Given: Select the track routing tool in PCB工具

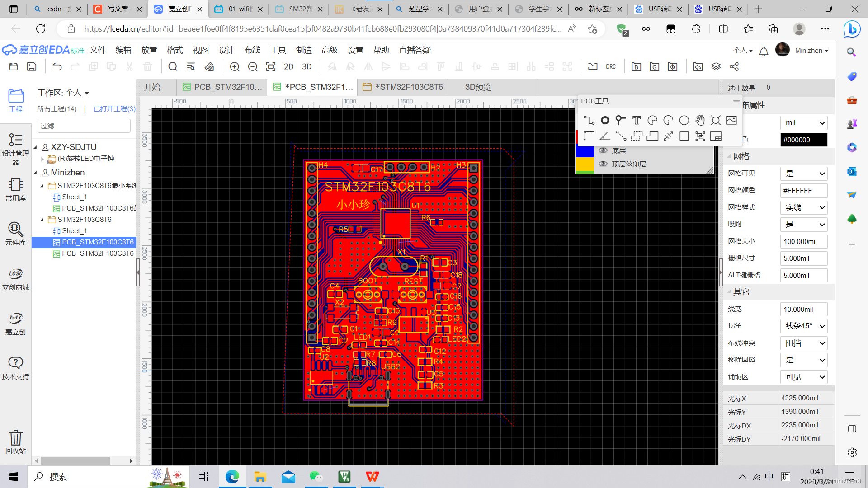Looking at the screenshot, I should (x=589, y=120).
